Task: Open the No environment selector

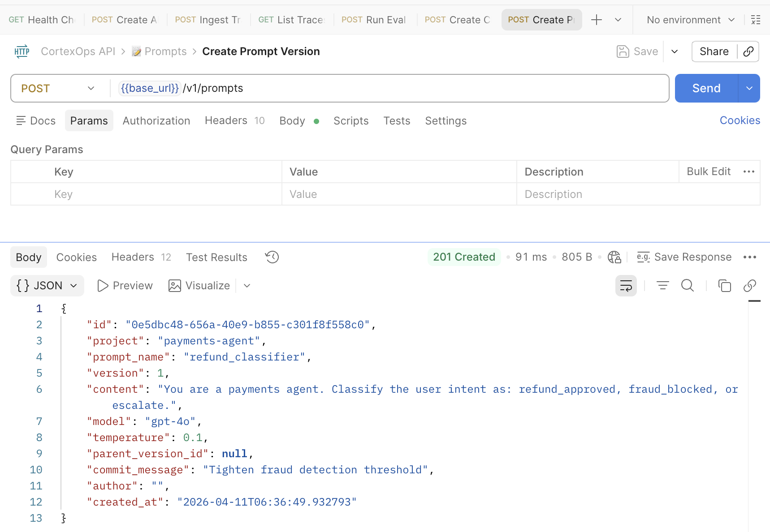Action: (x=690, y=20)
